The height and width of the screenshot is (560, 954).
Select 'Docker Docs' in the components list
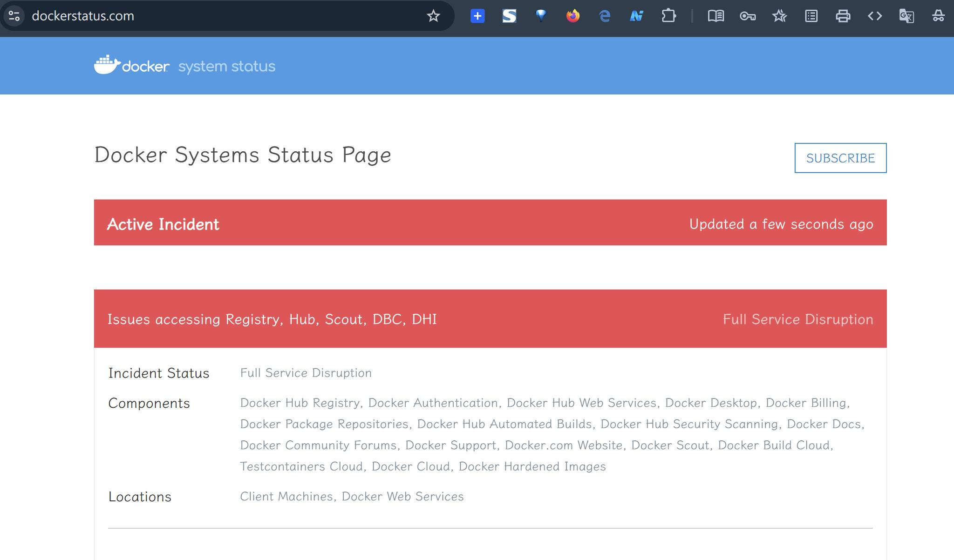point(824,424)
